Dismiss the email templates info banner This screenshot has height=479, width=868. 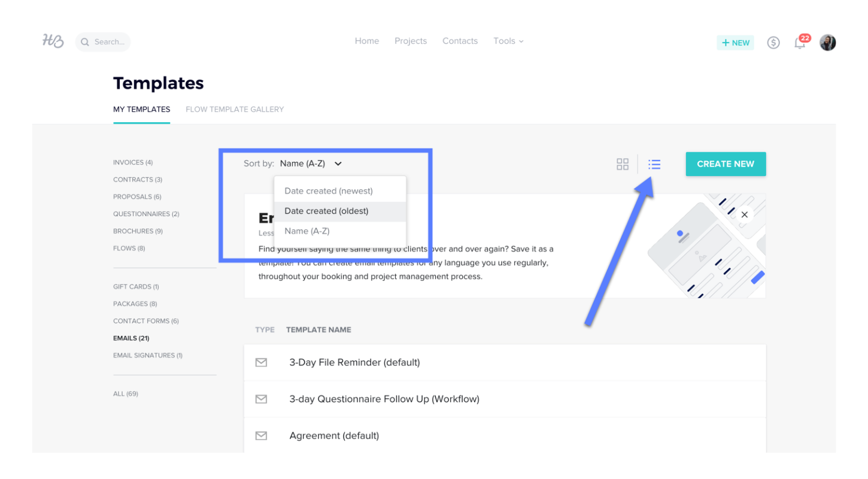pos(744,214)
